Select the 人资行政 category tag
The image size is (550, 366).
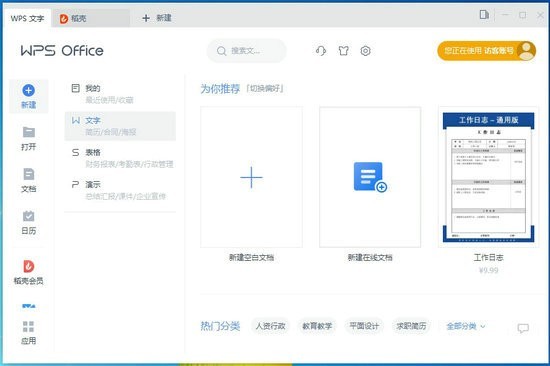270,326
